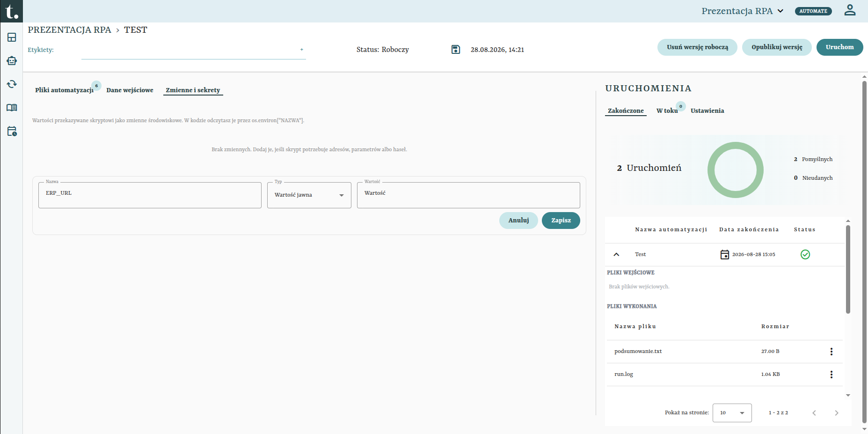Click the Wartość input field

pos(468,195)
